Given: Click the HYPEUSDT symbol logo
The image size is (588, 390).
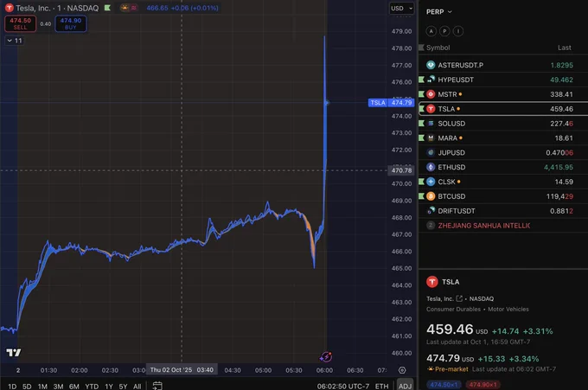Looking at the screenshot, I should pos(431,80).
